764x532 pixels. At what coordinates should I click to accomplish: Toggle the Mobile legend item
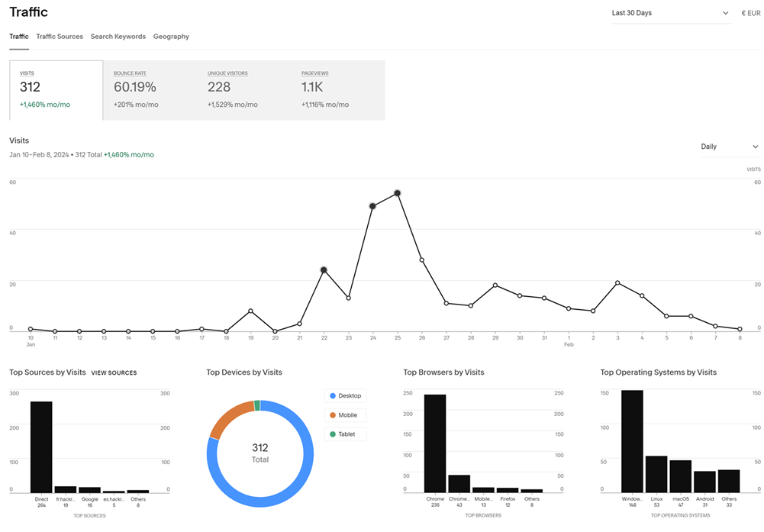tap(346, 415)
